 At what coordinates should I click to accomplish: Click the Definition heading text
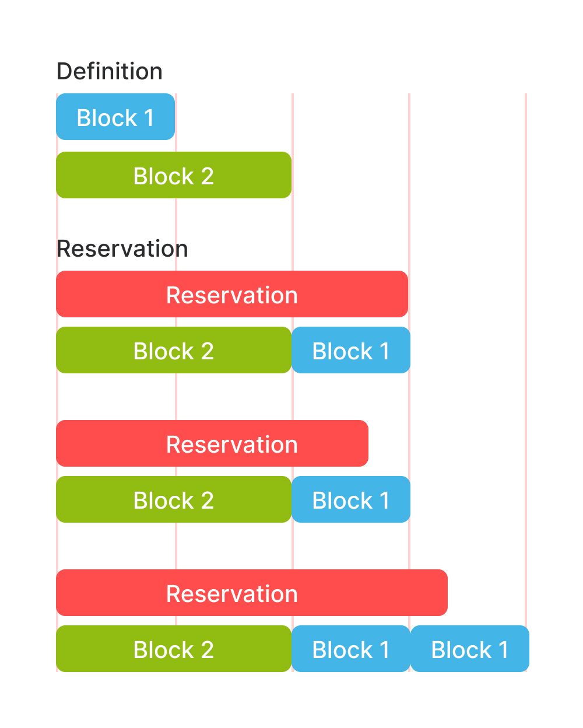pos(109,72)
